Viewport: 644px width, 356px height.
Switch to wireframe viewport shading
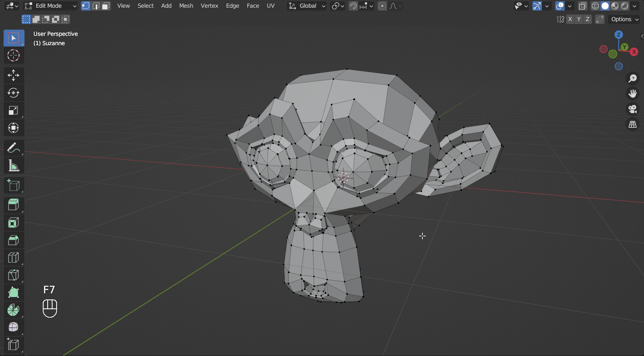point(596,6)
